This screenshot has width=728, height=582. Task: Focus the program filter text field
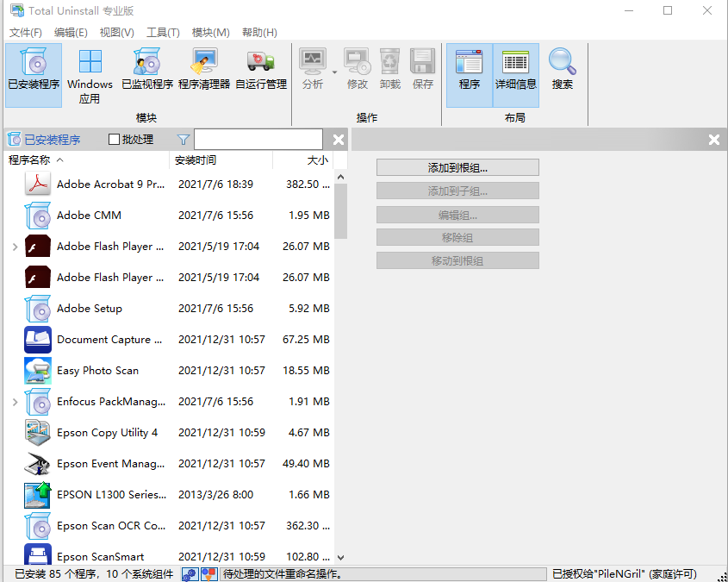pyautogui.click(x=258, y=140)
